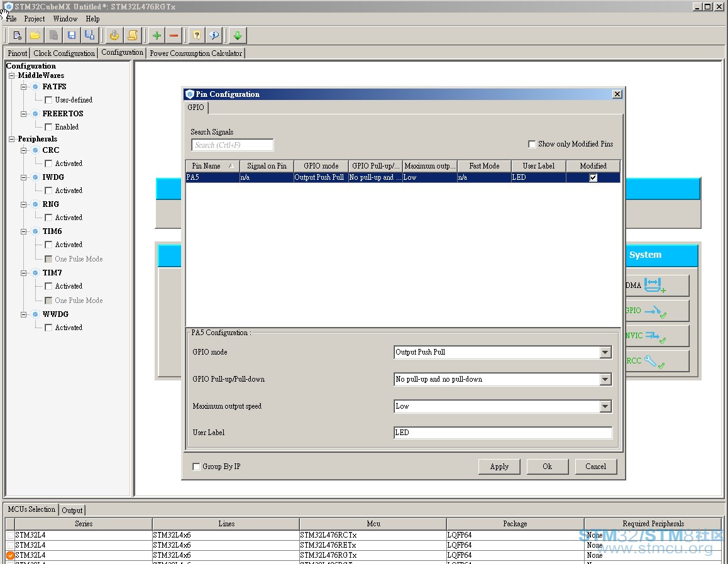The height and width of the screenshot is (564, 728).
Task: Collapse the WWDG tree node
Action: (24, 314)
